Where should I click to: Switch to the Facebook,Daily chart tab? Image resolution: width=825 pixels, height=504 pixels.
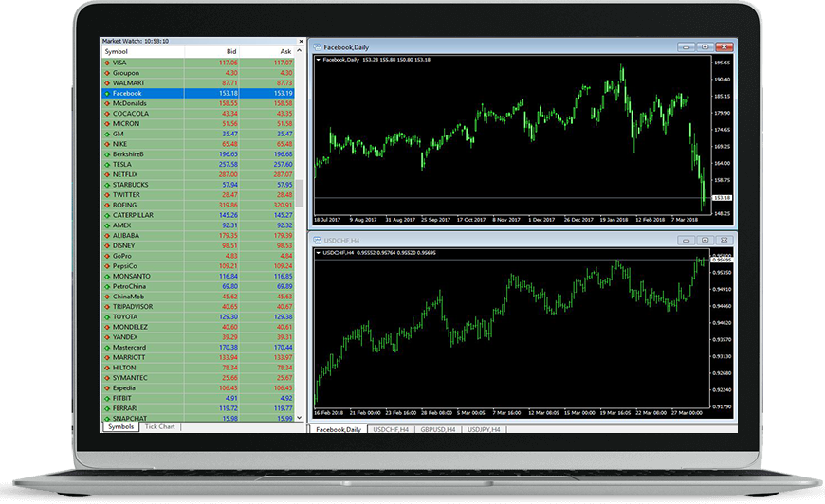click(339, 429)
